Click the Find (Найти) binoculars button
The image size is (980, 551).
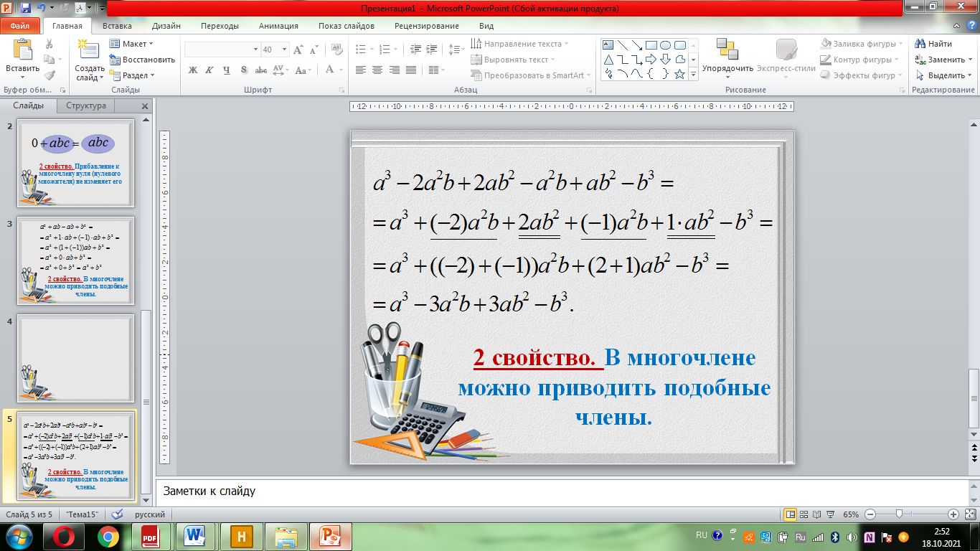[x=935, y=44]
